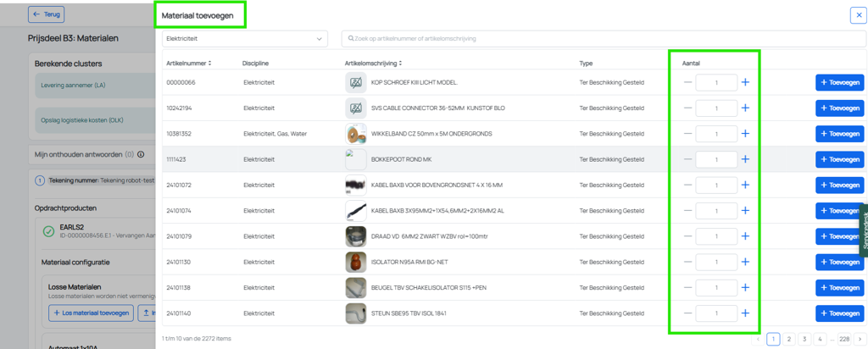Screen dimensions: 868x349
Task: Open KABEL BAXB 3X95MM2 product thumbnail
Action: [x=355, y=211]
